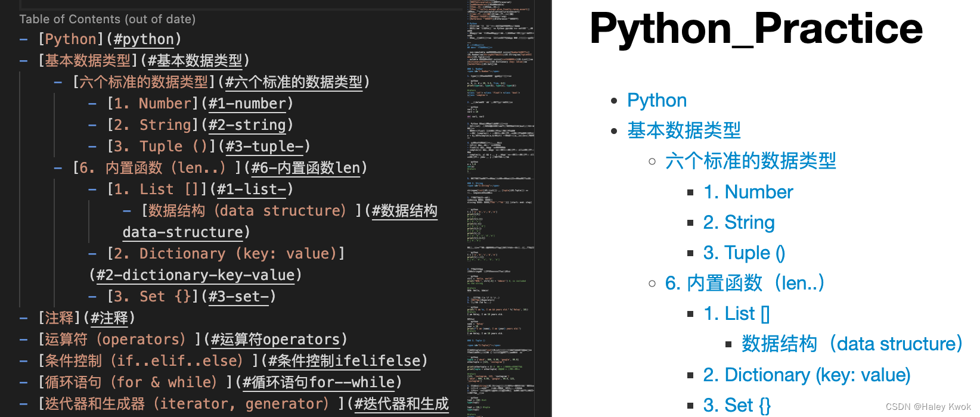Click the [Python](#python) editor line
This screenshot has width=980, height=417.
point(100,39)
